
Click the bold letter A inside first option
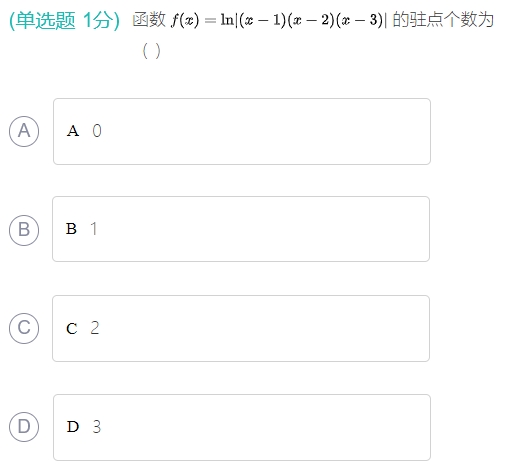(73, 131)
